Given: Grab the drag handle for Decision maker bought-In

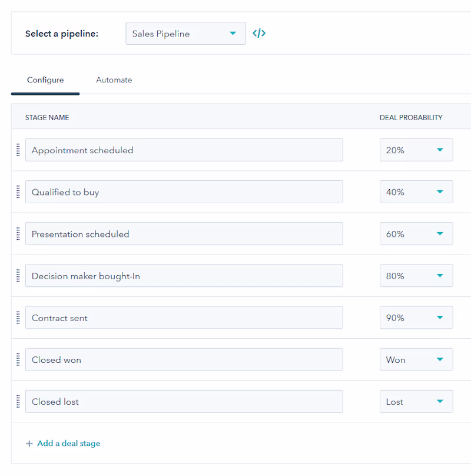Looking at the screenshot, I should tap(18, 276).
